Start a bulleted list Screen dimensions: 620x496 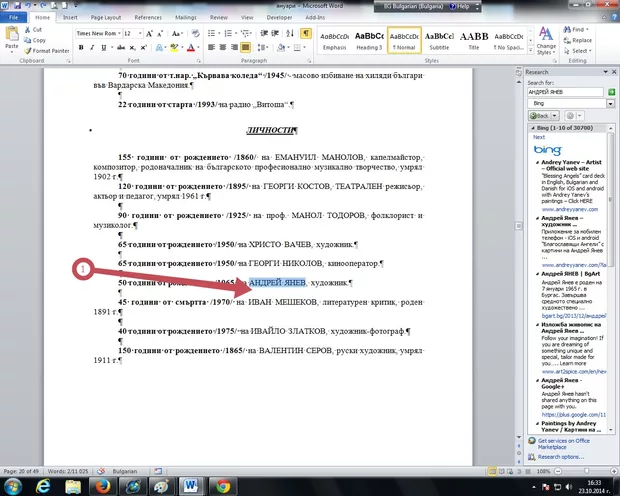212,33
